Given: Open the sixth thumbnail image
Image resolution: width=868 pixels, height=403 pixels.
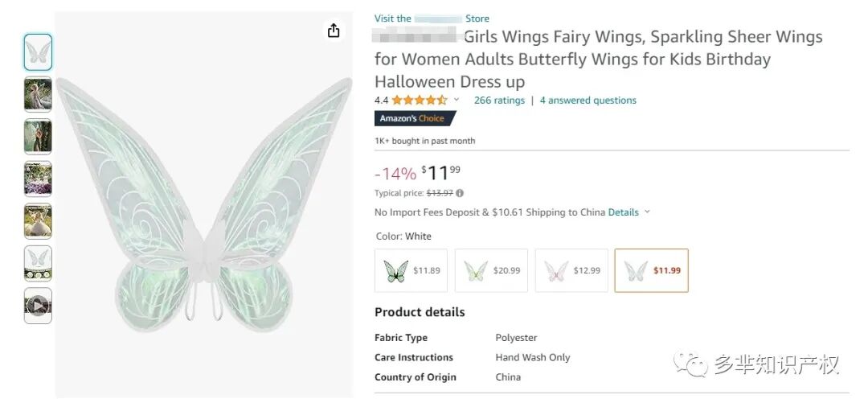Looking at the screenshot, I should click(x=38, y=263).
